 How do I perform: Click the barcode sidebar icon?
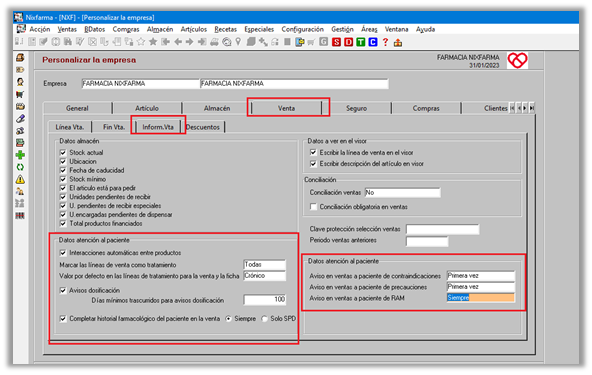tap(20, 216)
